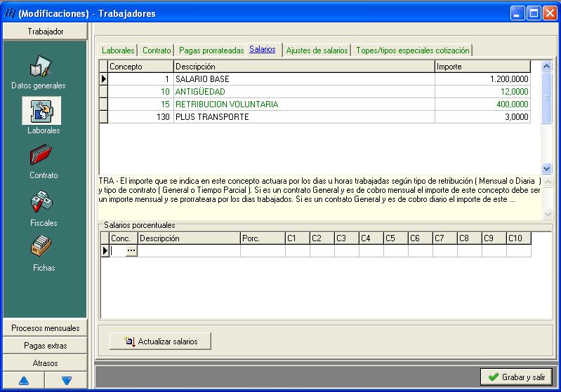This screenshot has height=392, width=561.
Task: Click concept number 10 cell
Action: pos(140,91)
